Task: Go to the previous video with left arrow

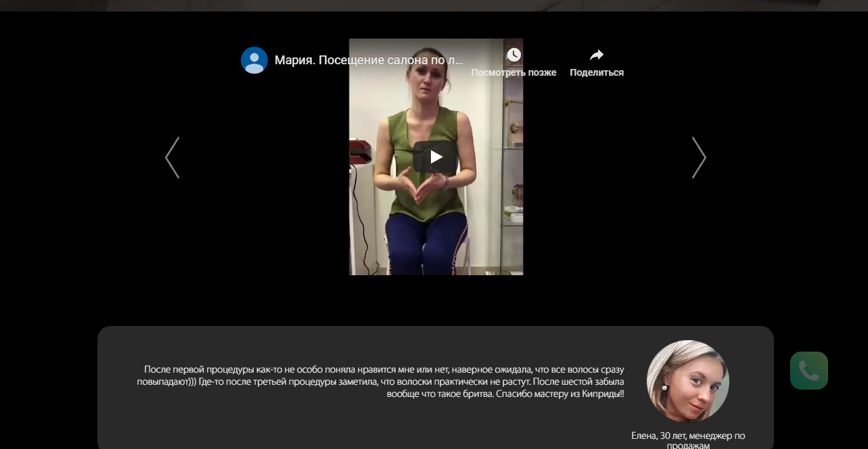Action: (173, 158)
